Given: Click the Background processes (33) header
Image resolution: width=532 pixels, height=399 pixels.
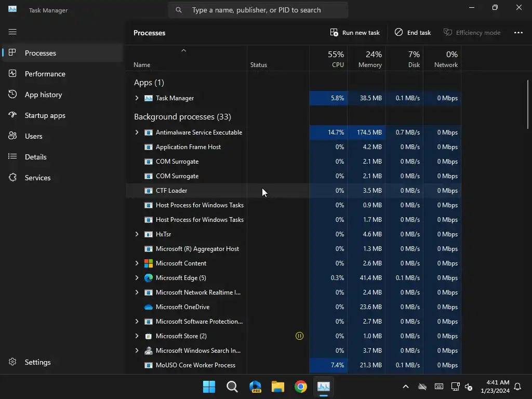Looking at the screenshot, I should tap(182, 117).
